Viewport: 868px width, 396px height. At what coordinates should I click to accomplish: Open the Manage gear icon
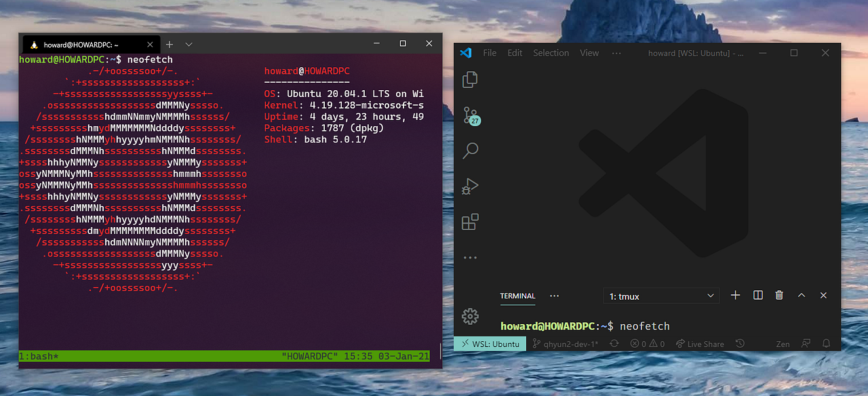pyautogui.click(x=470, y=316)
